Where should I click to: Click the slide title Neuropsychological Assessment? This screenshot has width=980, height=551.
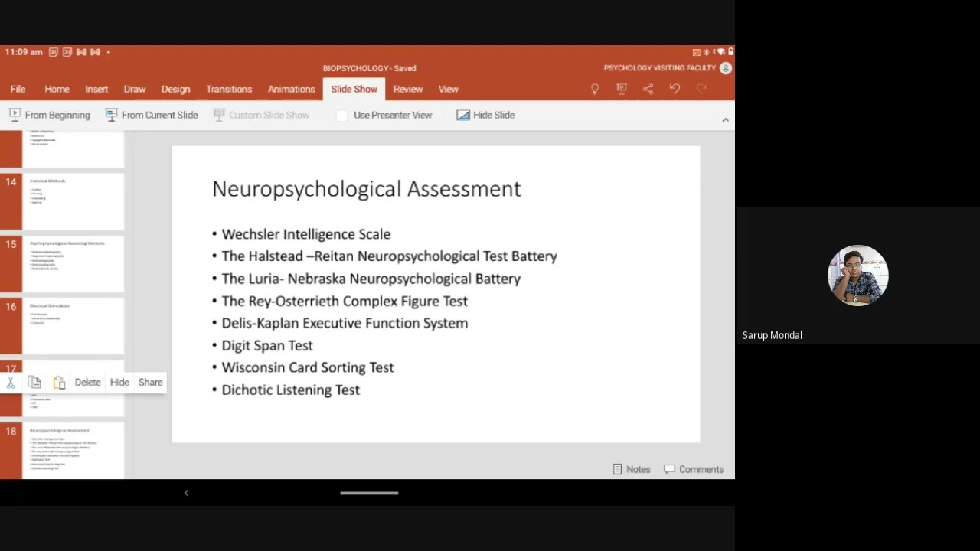pyautogui.click(x=366, y=189)
